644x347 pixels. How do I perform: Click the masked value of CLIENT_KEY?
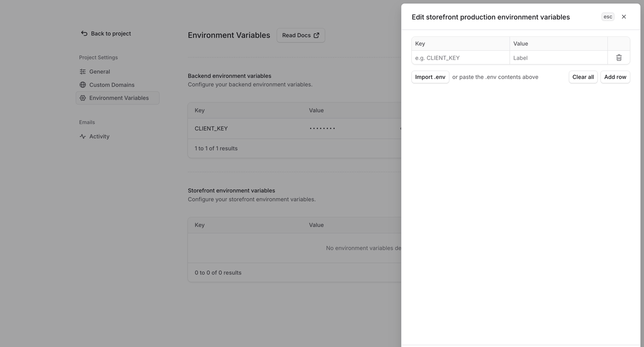(322, 128)
